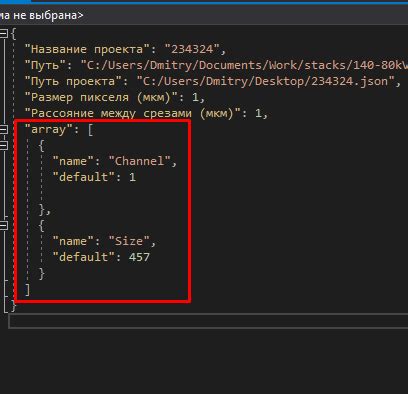Select the Desktop/234324.json path value
The width and height of the screenshot is (408, 394).
(x=266, y=81)
